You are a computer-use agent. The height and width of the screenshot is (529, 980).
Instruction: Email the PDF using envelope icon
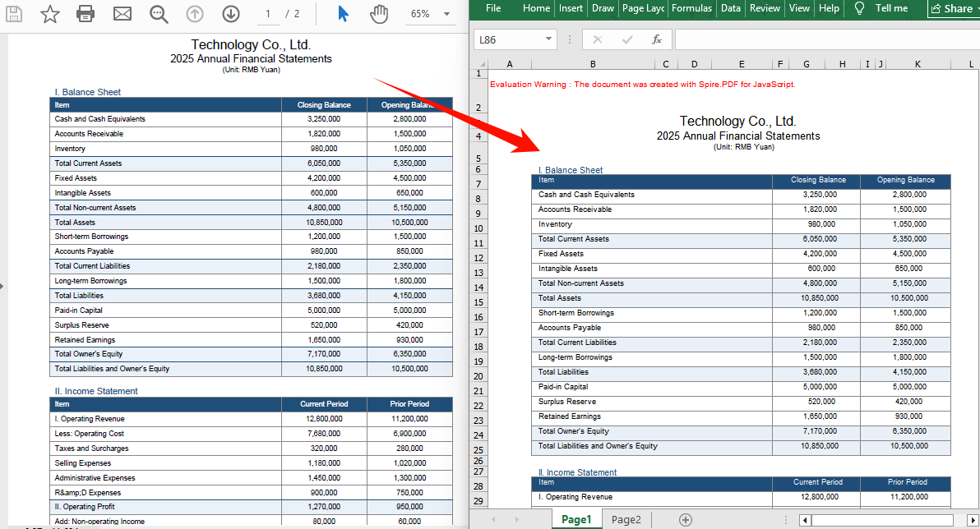[x=122, y=14]
